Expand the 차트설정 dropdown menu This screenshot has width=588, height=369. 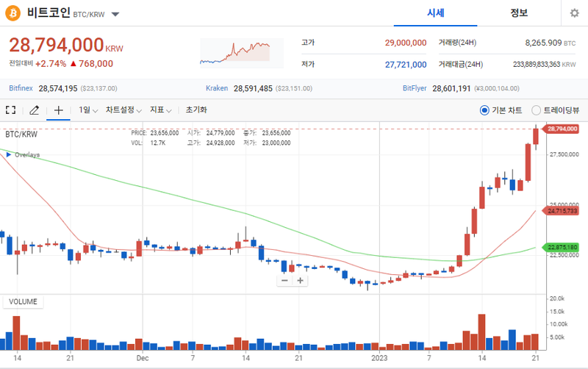coord(123,110)
